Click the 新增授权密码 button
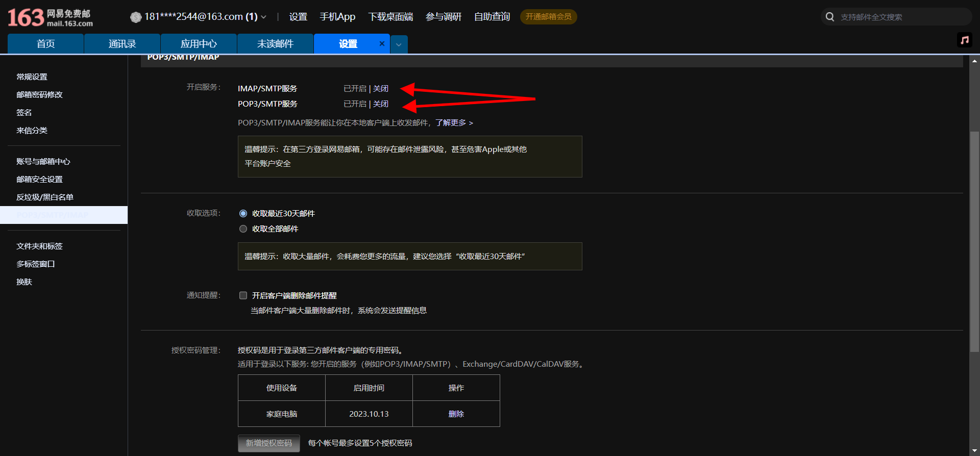The height and width of the screenshot is (456, 980). [x=269, y=443]
